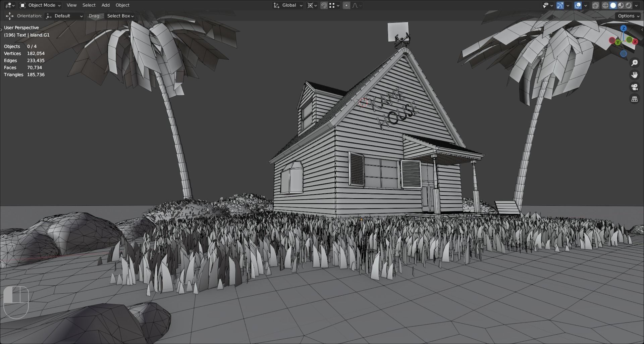The height and width of the screenshot is (344, 644).
Task: Open the shading options dropdown arrow
Action: coord(636,5)
